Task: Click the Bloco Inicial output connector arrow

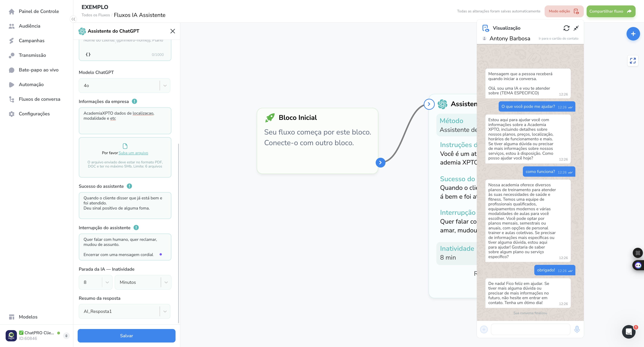Action: click(380, 162)
